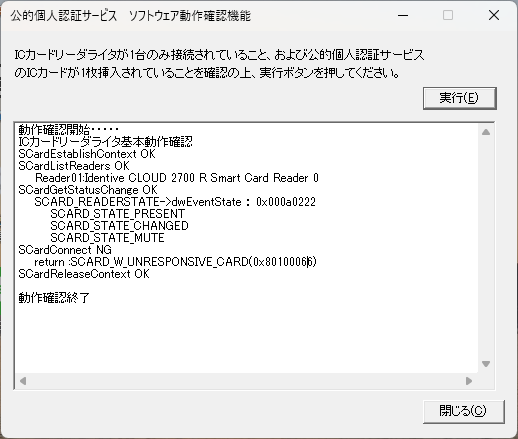Place cursor on SCardConnect NG line
This screenshot has height=439, width=518.
(x=65, y=250)
